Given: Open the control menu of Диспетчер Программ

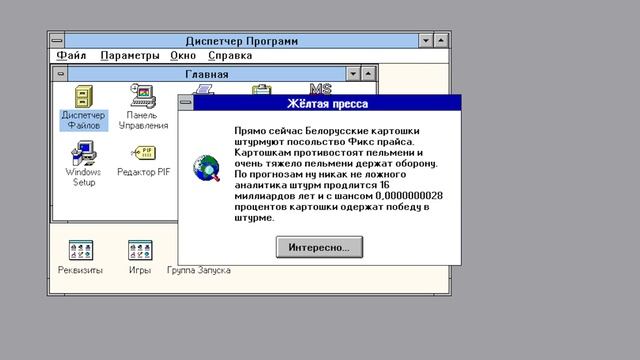Looking at the screenshot, I should pyautogui.click(x=57, y=41).
